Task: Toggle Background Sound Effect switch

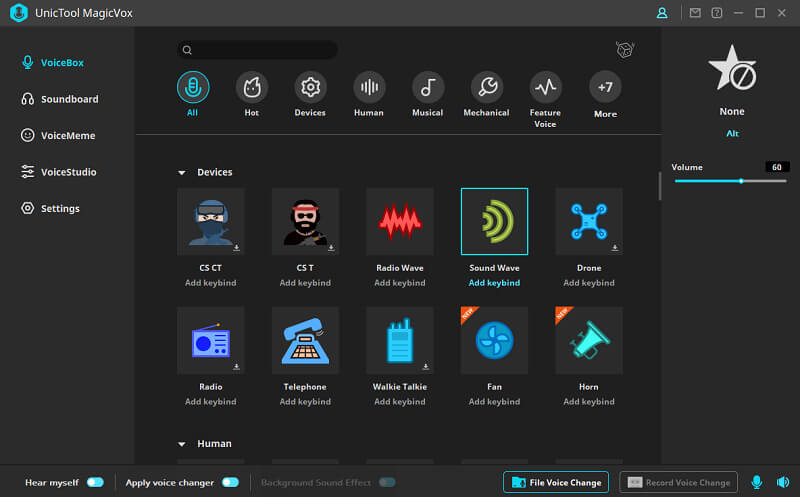Action: (386, 482)
